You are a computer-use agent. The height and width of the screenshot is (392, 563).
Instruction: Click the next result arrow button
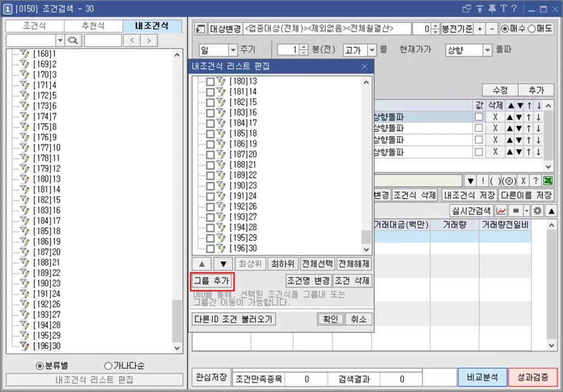click(x=149, y=40)
